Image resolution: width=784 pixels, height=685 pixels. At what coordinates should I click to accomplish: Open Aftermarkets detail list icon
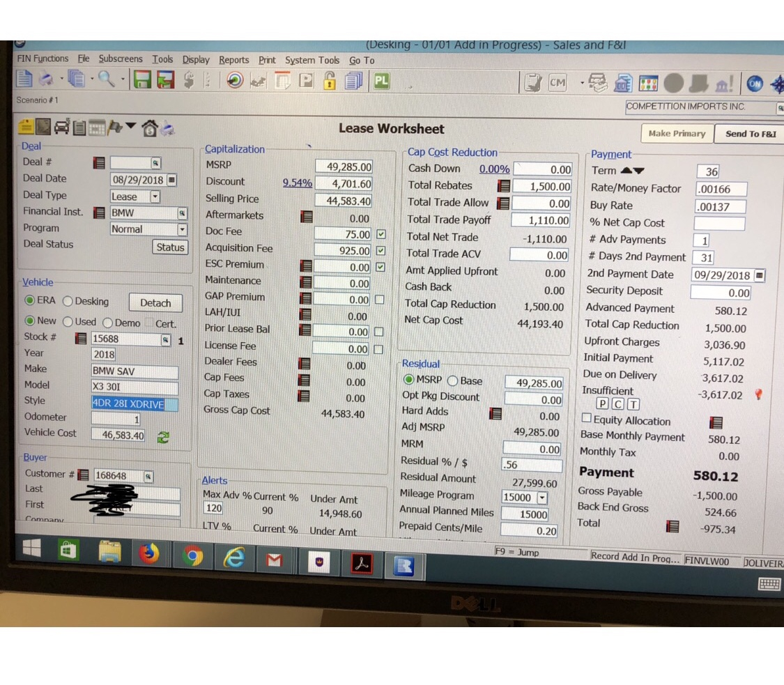coord(307,217)
